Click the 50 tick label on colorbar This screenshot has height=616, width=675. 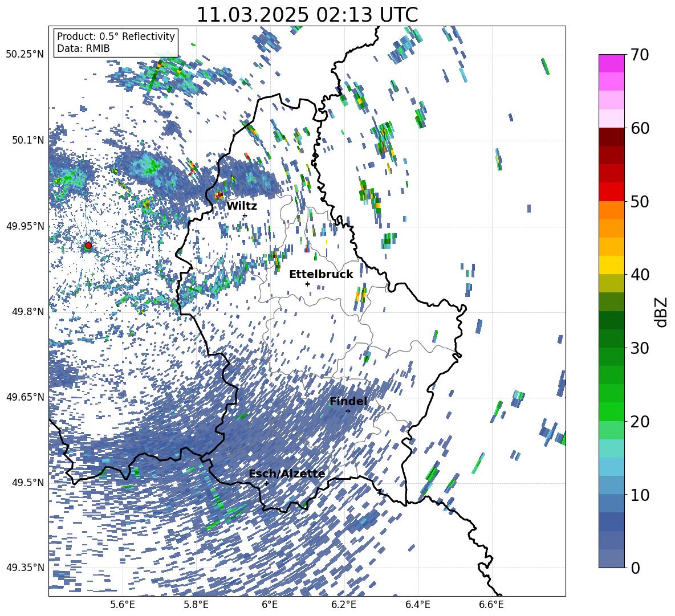tap(640, 201)
